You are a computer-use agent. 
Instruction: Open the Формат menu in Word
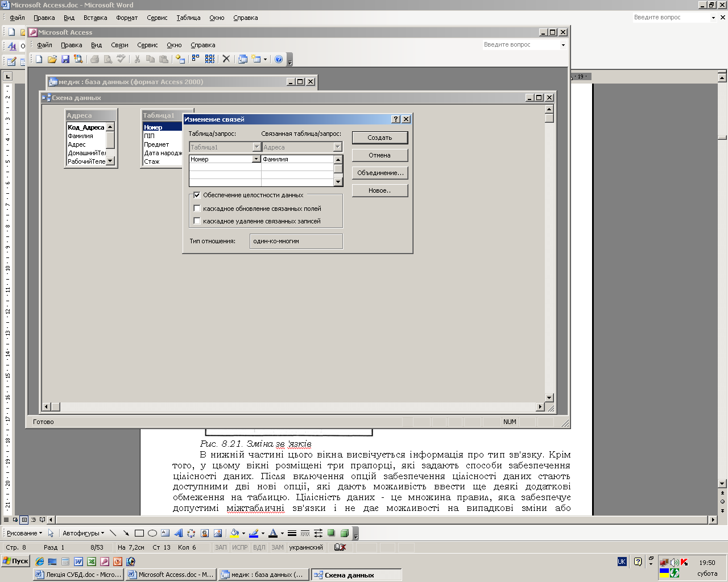[x=127, y=18]
